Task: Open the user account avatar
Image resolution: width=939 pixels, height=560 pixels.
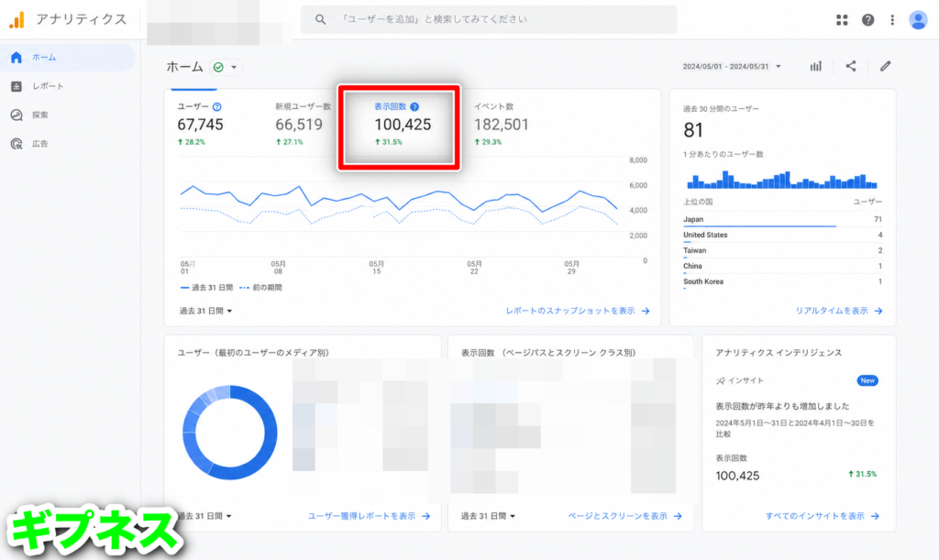Action: click(x=918, y=20)
